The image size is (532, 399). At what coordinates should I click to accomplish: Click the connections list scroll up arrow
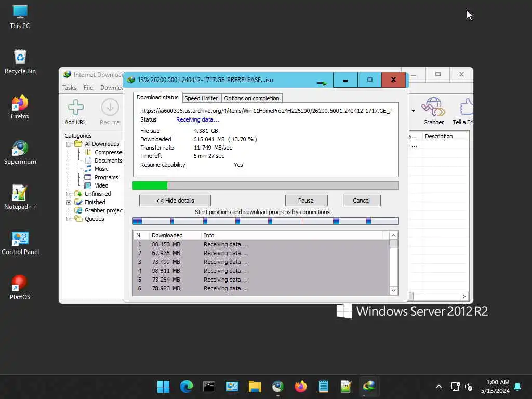(x=393, y=235)
